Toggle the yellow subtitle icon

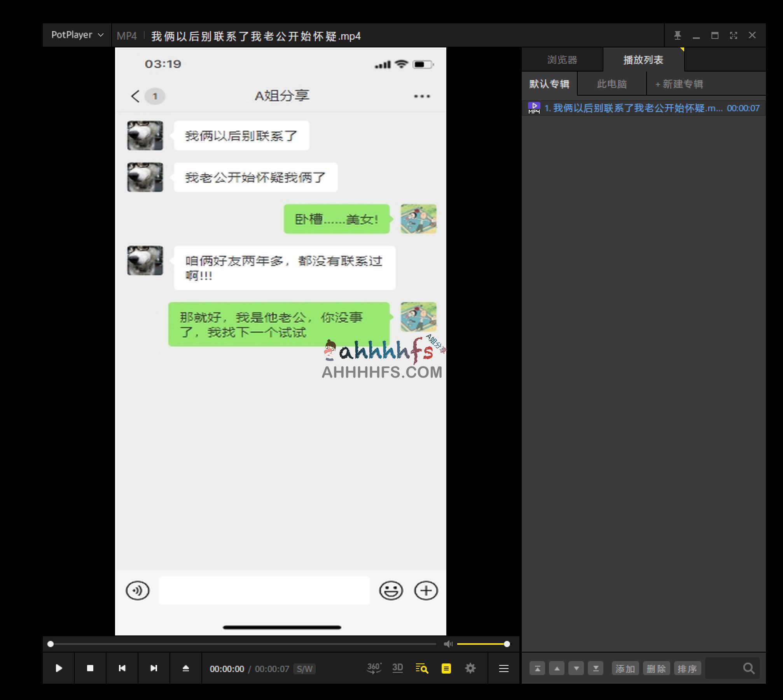446,668
